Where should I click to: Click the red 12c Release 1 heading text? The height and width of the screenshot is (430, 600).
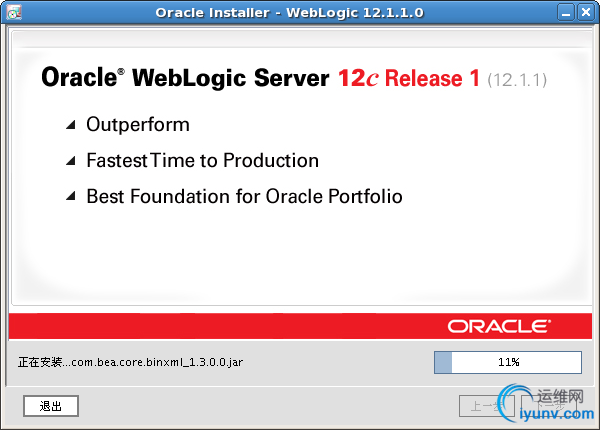(409, 78)
